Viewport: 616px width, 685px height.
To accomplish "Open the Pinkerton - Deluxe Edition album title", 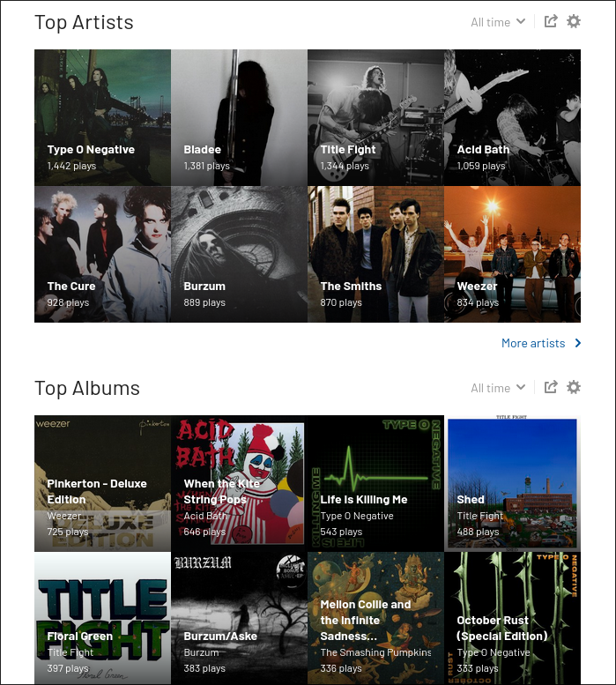I will (x=97, y=491).
